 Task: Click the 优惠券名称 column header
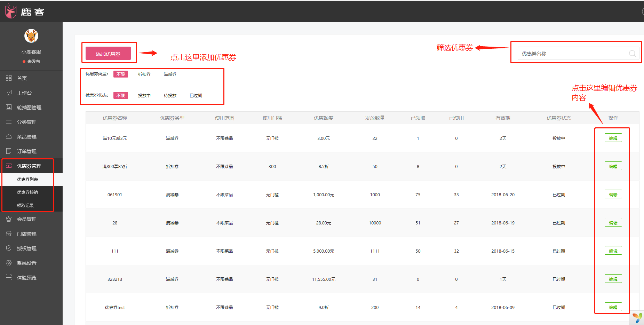(115, 118)
